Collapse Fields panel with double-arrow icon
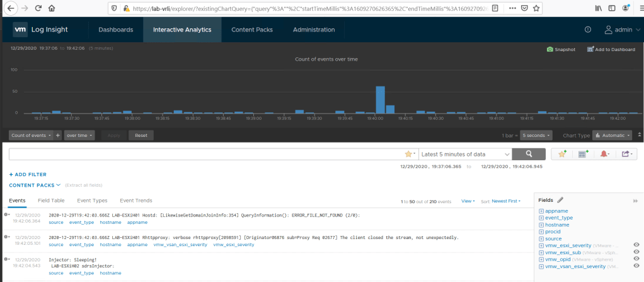The image size is (644, 282). (635, 200)
